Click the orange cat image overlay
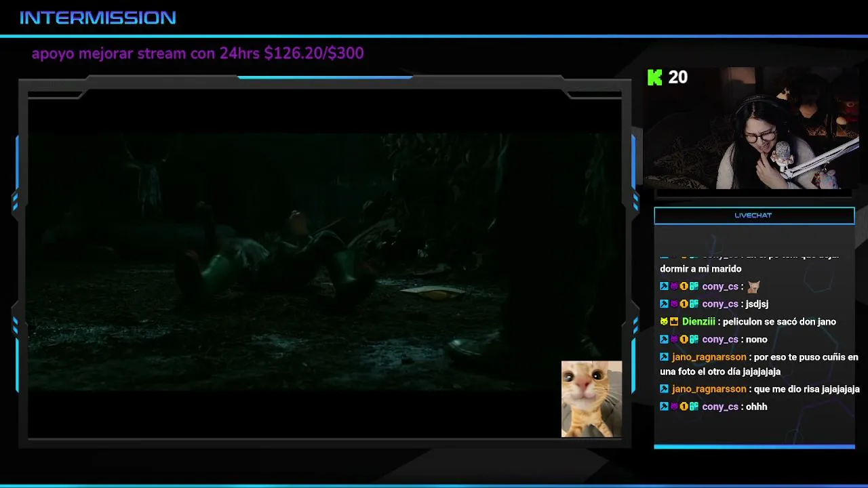This screenshot has width=868, height=488. pos(591,399)
